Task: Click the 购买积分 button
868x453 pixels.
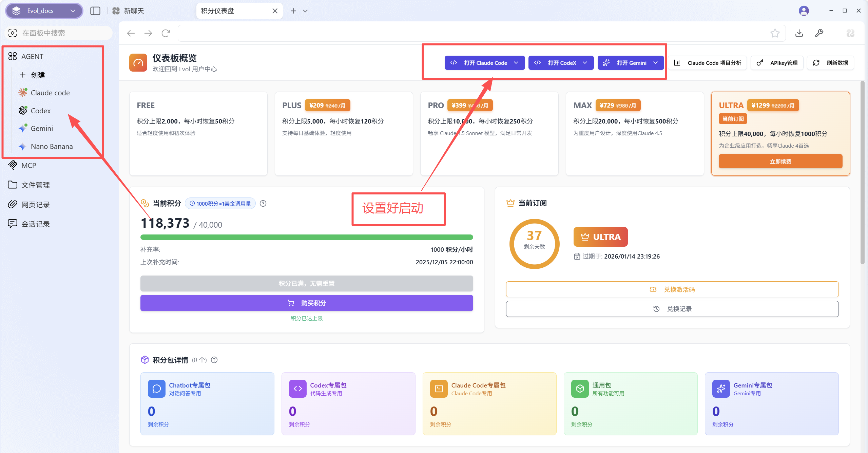Action: click(x=307, y=303)
